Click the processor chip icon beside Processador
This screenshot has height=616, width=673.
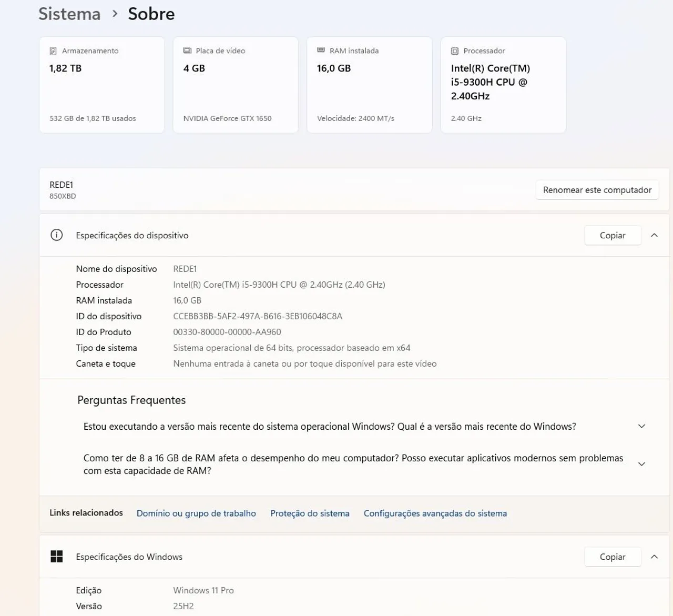click(455, 51)
